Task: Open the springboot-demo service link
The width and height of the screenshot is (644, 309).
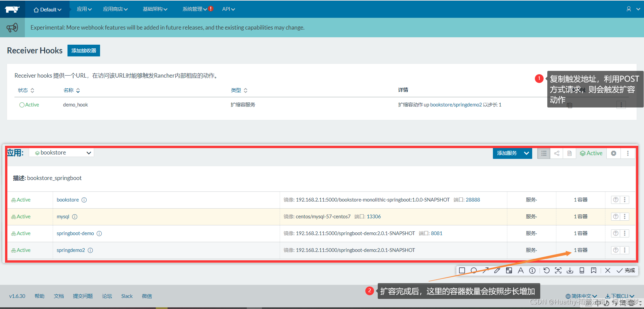Action: (x=75, y=233)
